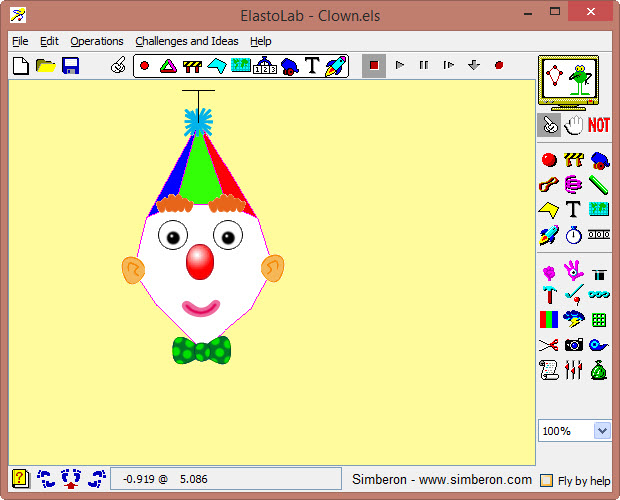Select the RGB color stripes swatch tool
This screenshot has width=620, height=500.
pos(548,320)
